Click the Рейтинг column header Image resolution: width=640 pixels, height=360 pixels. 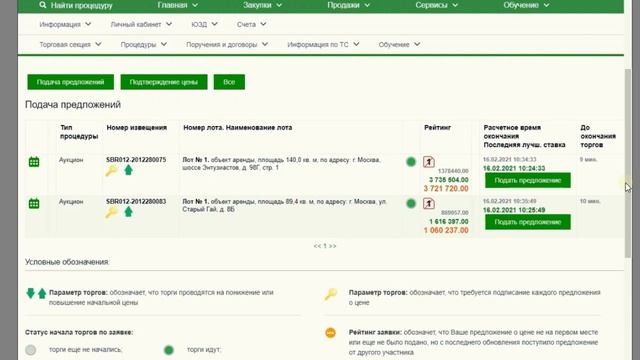point(437,128)
